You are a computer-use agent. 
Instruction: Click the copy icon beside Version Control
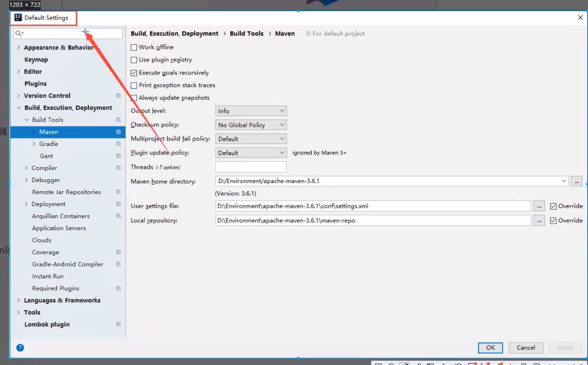tap(118, 96)
